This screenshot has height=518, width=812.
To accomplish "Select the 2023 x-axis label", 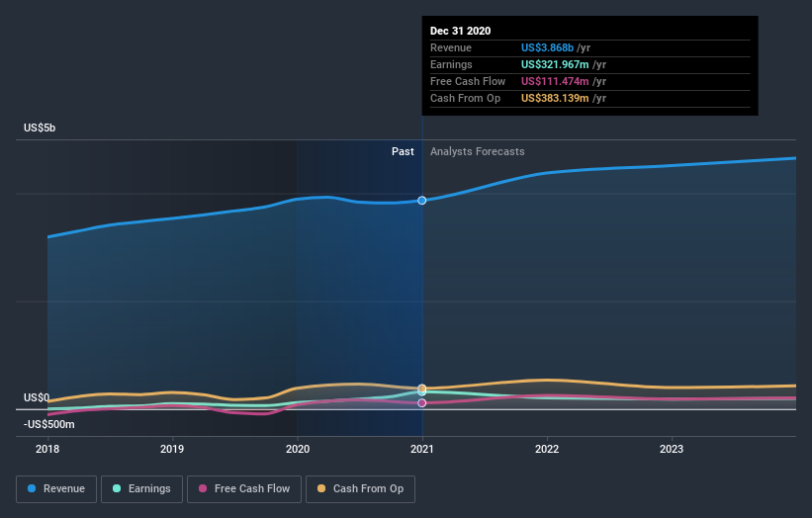I will coord(672,449).
